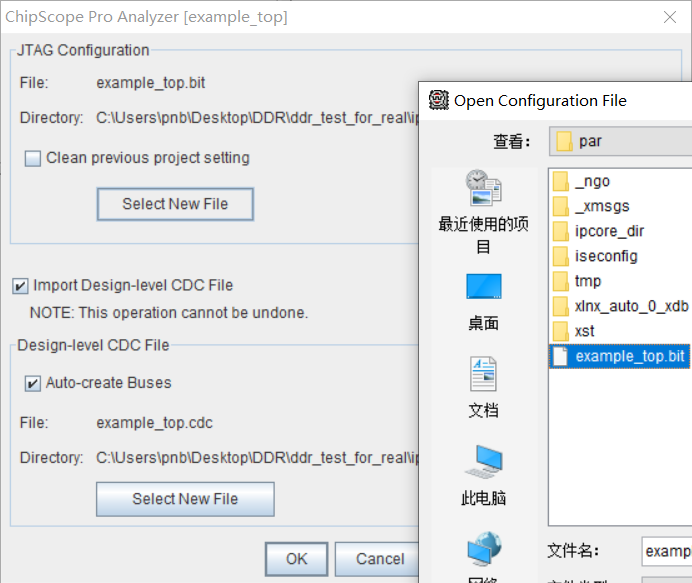
Task: Toggle Auto-create Buses checkbox
Action: click(x=33, y=383)
